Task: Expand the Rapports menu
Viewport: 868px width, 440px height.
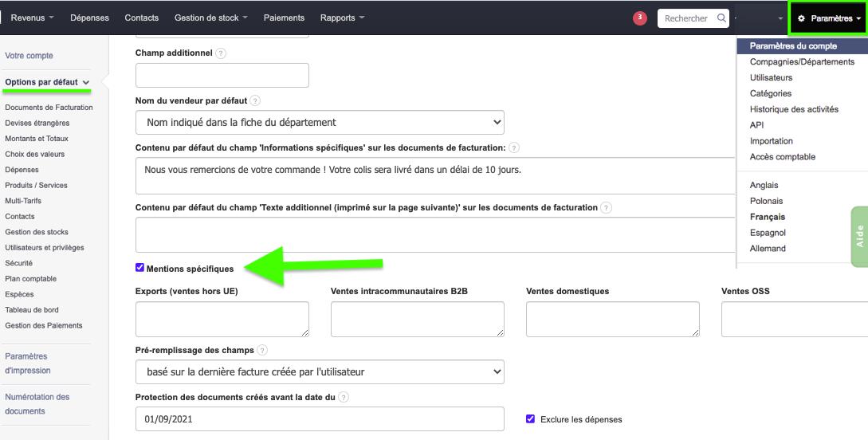Action: pyautogui.click(x=342, y=18)
